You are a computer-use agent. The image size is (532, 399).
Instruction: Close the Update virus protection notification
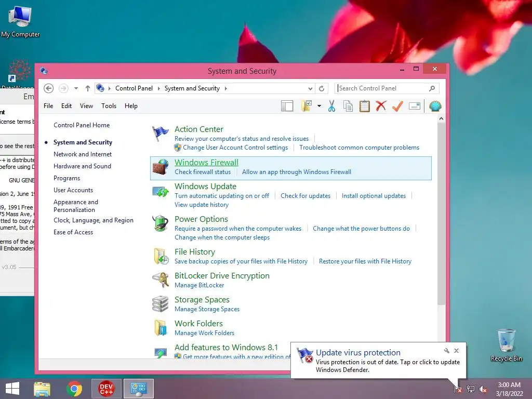456,351
